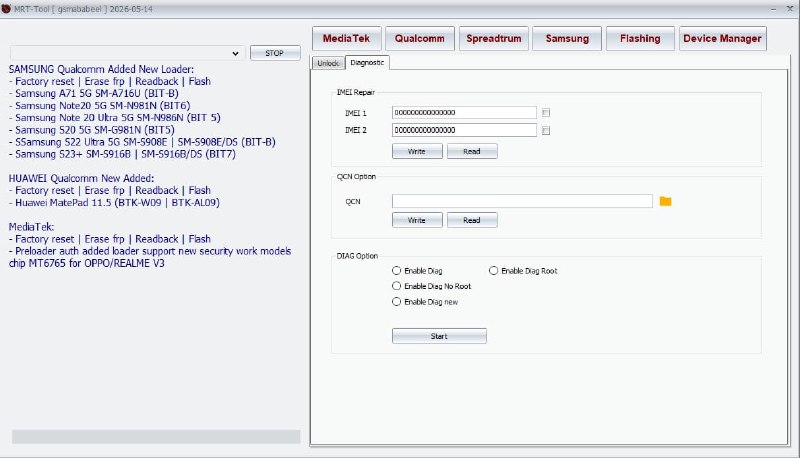Image resolution: width=800 pixels, height=458 pixels.
Task: Read IMEI from the device
Action: click(472, 151)
